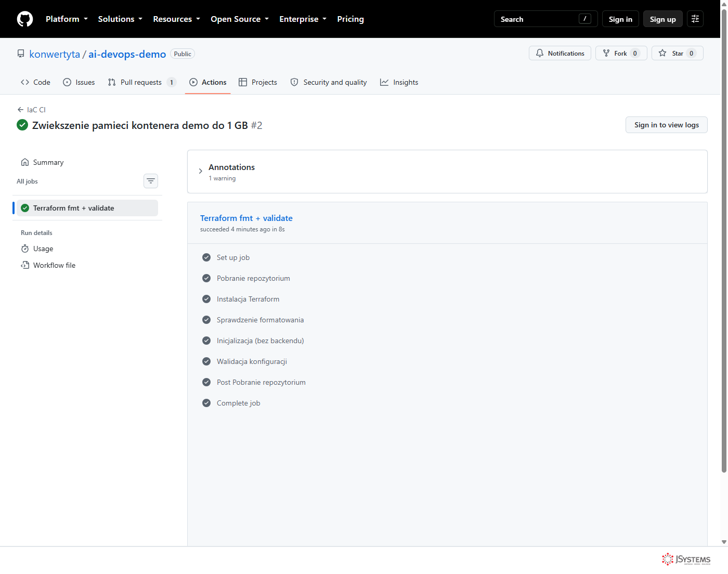Click the Public visibility badge
Screen dimensions: 728x574
coord(183,54)
